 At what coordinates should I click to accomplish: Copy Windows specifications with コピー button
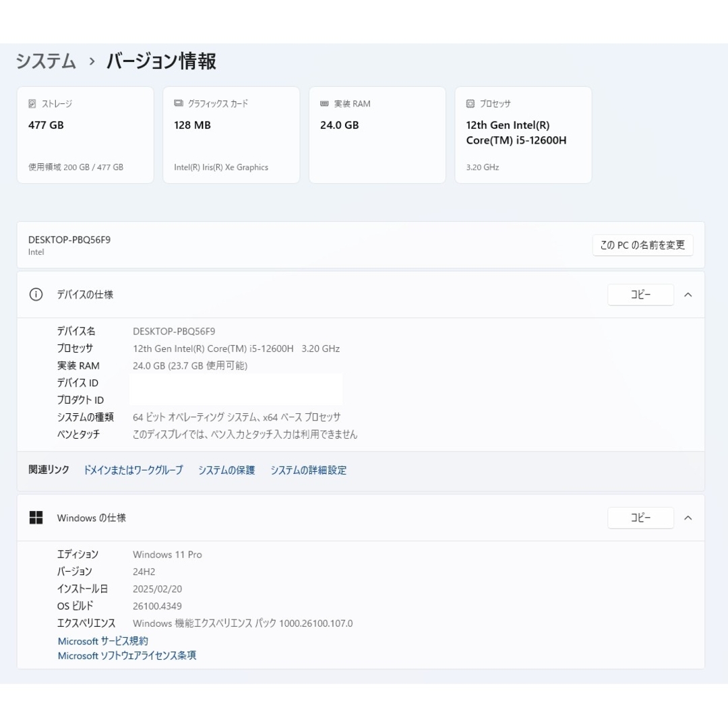tap(640, 518)
